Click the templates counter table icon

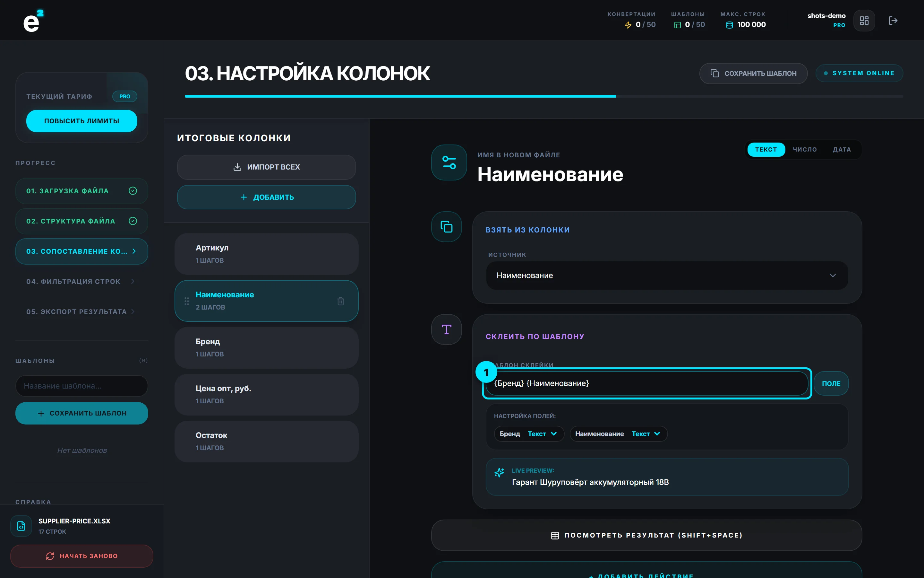coord(677,25)
